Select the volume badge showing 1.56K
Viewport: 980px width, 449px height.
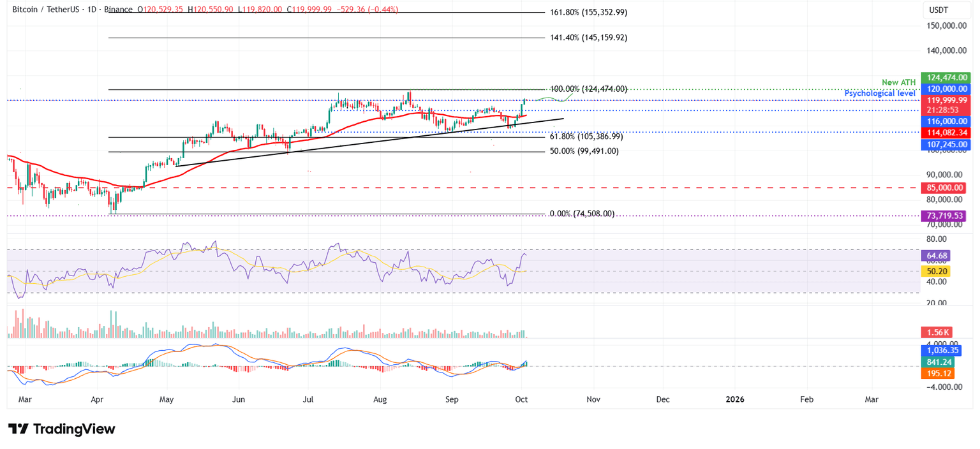tap(938, 332)
